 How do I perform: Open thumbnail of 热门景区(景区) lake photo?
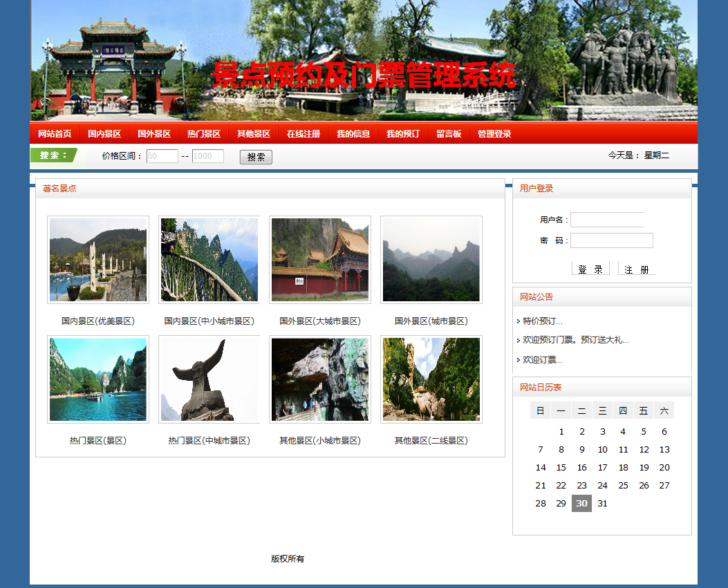click(98, 379)
